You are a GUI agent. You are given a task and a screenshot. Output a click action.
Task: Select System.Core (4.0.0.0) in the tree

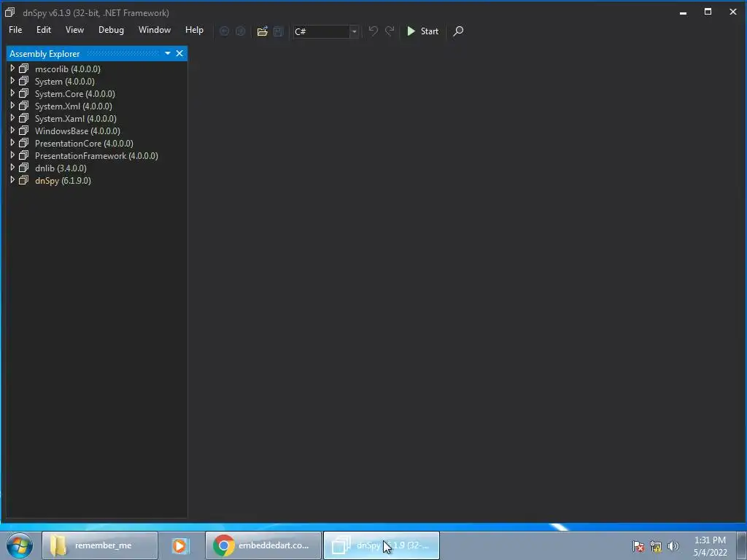[x=75, y=94]
